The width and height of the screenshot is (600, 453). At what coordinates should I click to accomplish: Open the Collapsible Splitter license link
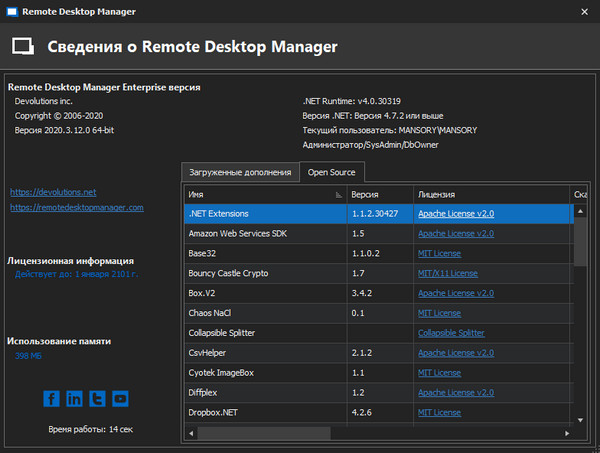(451, 332)
